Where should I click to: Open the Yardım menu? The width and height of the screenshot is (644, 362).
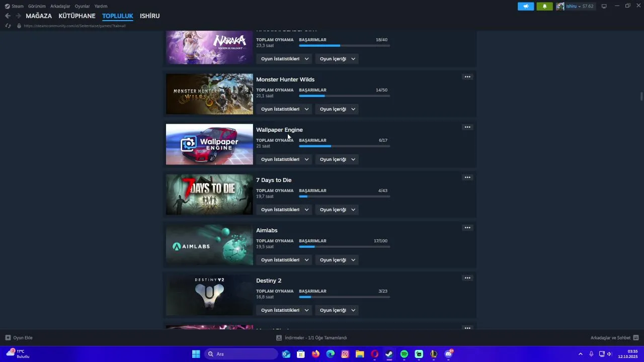coord(101,6)
